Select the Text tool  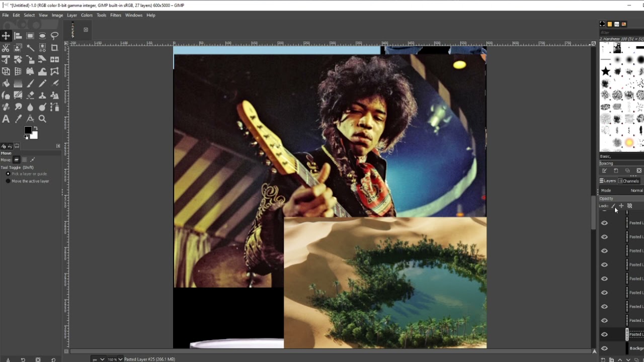point(6,119)
